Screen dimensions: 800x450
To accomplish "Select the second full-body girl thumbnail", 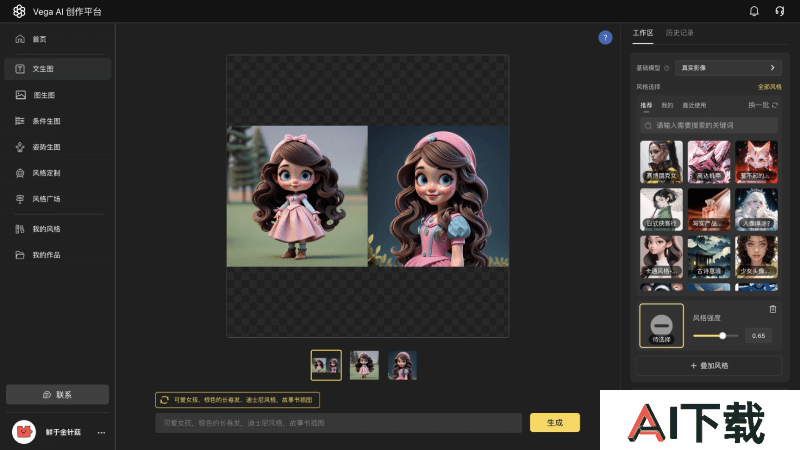I will coord(364,365).
